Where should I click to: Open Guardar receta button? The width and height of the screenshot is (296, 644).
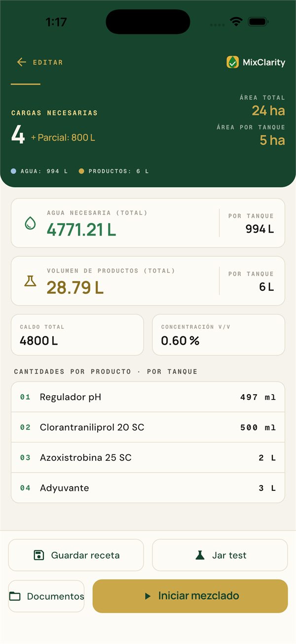click(76, 555)
